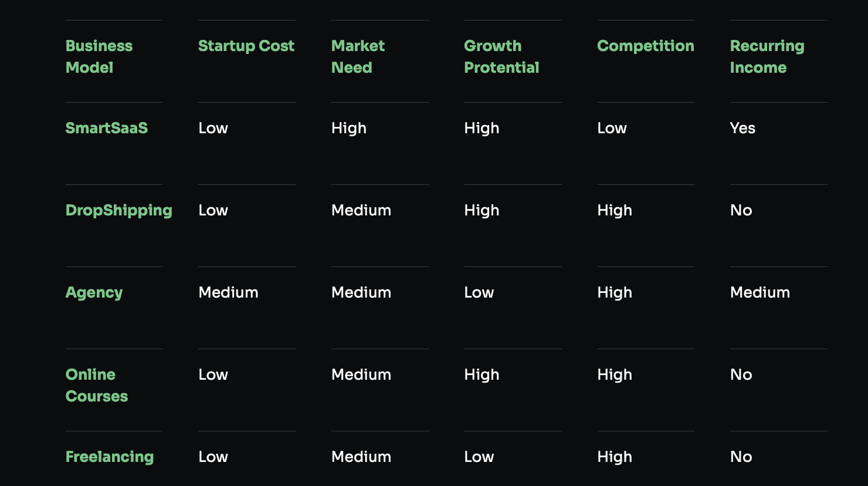Select Agency's 'Medium' recurring income cell
This screenshot has width=868, height=486.
tap(760, 292)
